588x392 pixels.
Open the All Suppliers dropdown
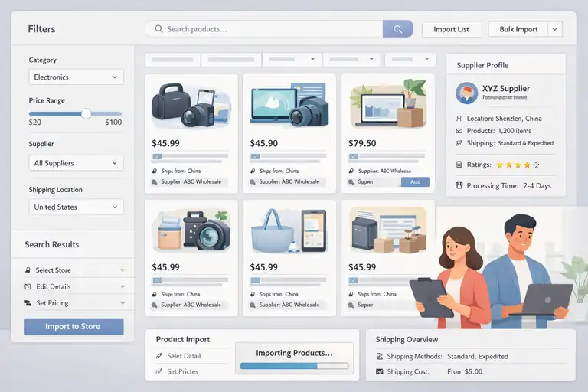tap(76, 163)
